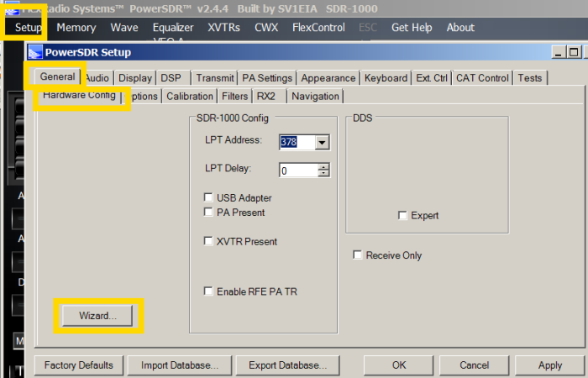Open the About menu
This screenshot has height=378, width=588.
point(460,28)
